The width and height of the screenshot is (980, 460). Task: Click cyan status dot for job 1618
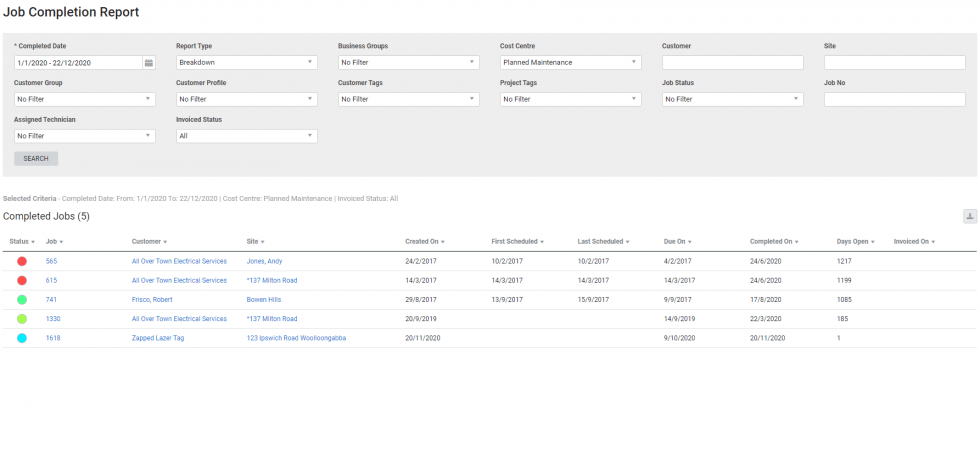pyautogui.click(x=22, y=338)
